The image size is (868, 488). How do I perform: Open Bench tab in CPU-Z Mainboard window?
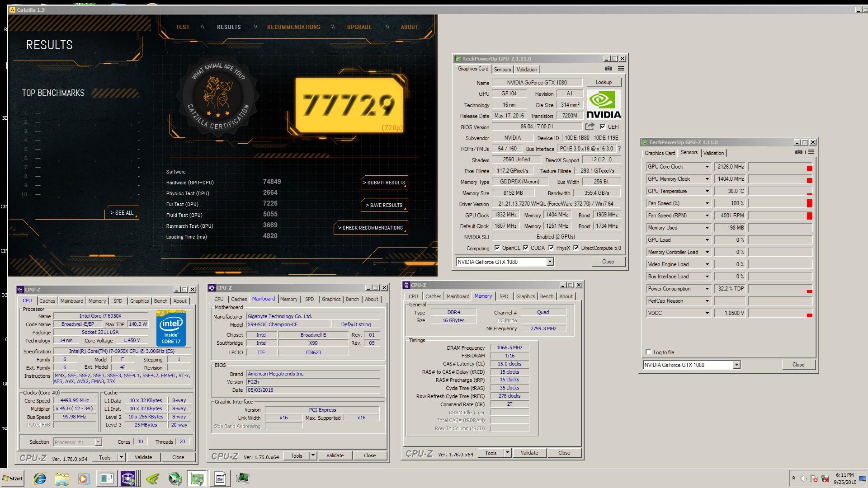pos(352,299)
